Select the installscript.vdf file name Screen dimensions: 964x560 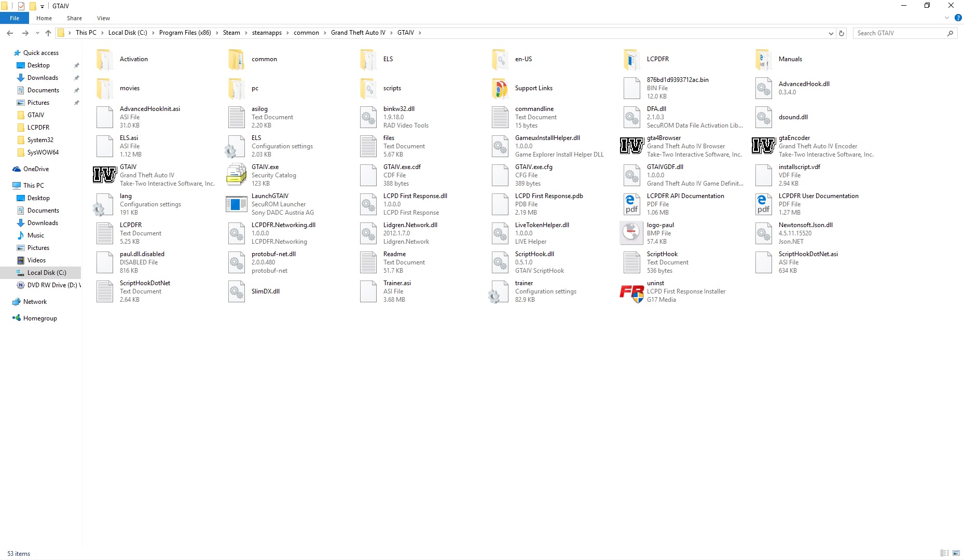coord(800,167)
